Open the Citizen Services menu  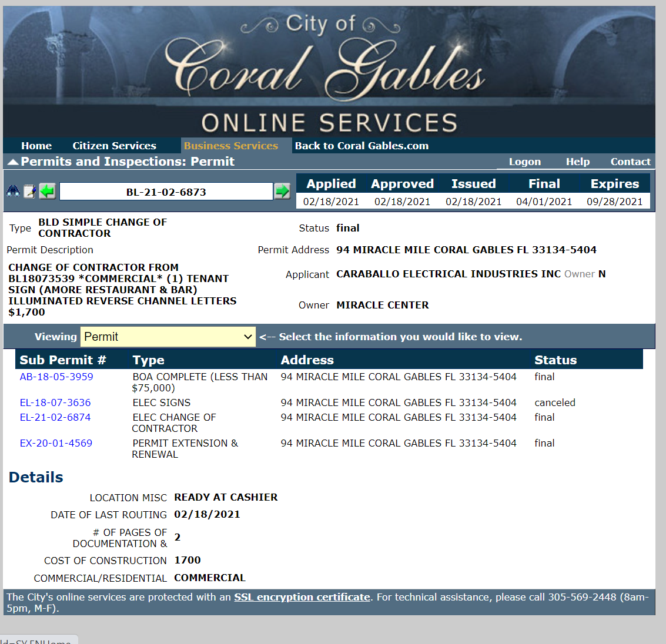click(114, 146)
